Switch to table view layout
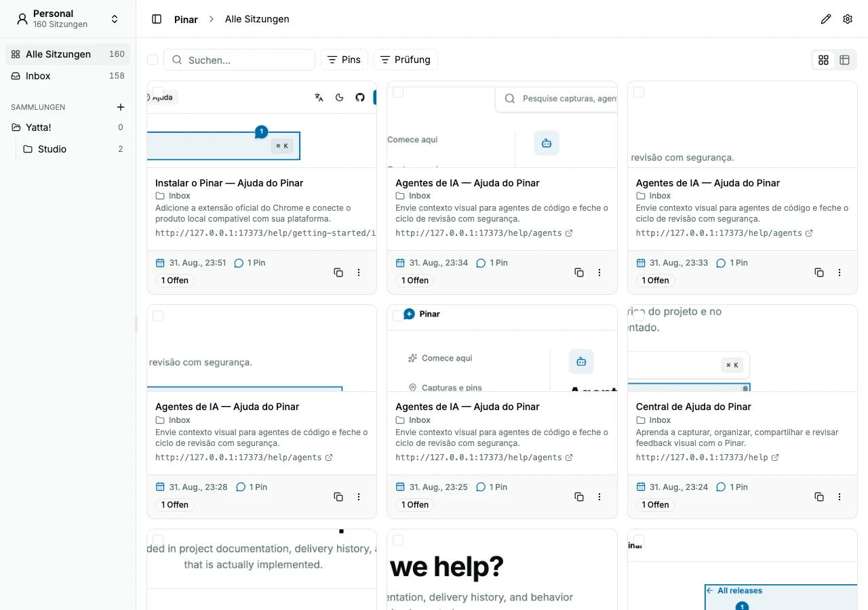This screenshot has height=610, width=868. 844,60
